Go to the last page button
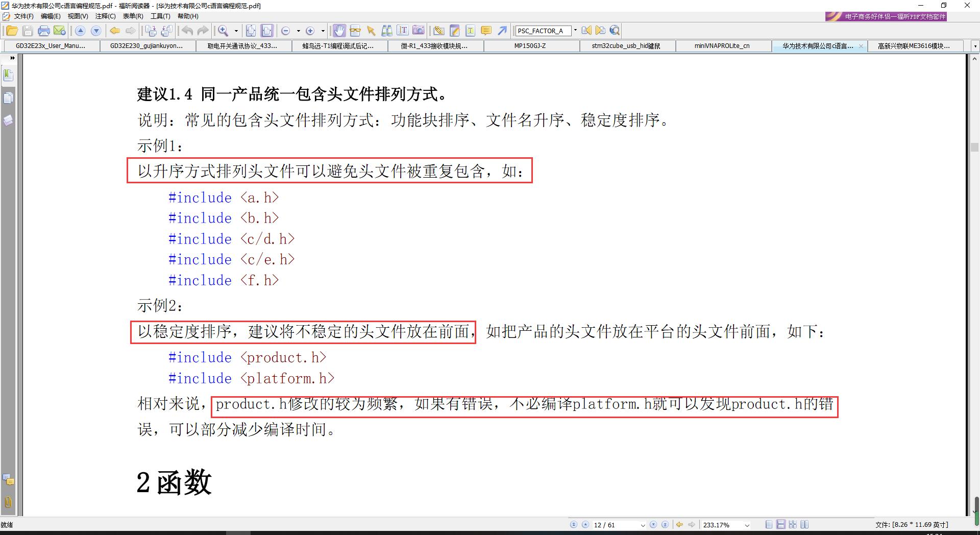 [x=665, y=524]
